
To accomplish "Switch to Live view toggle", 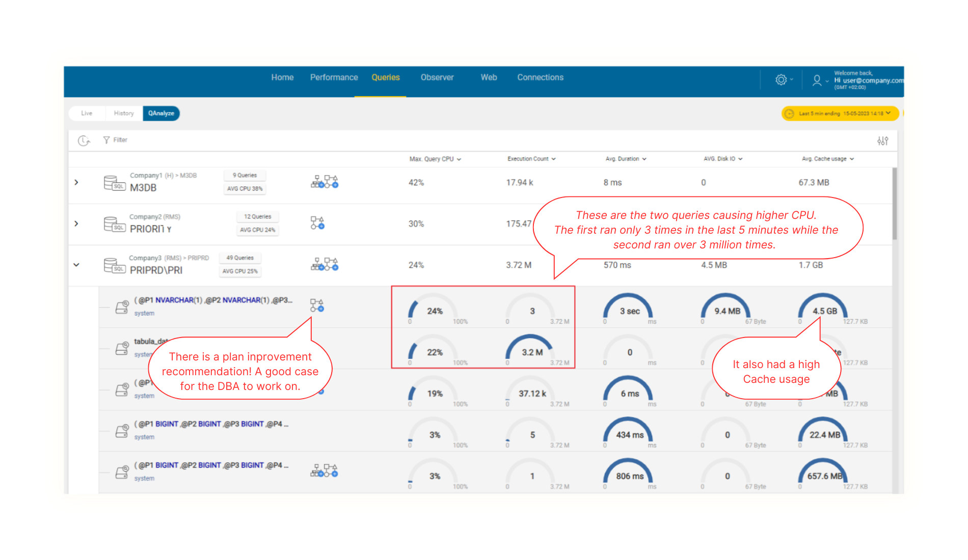I will (x=87, y=114).
